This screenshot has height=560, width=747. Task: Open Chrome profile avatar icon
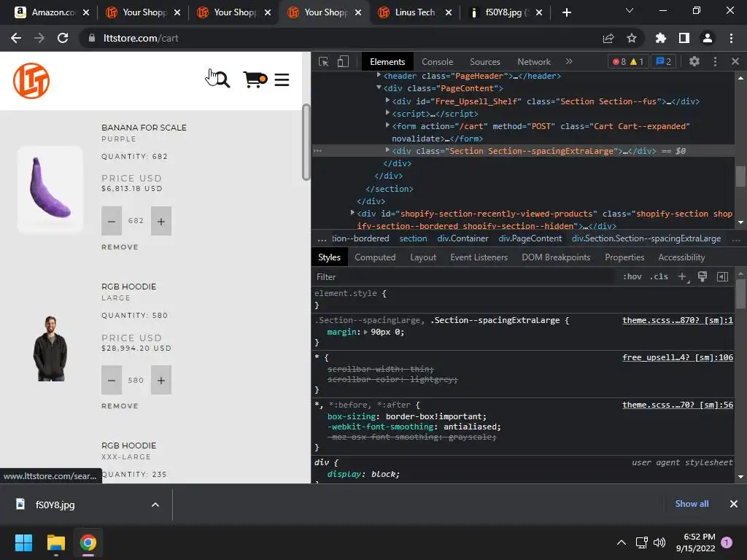pyautogui.click(x=708, y=38)
